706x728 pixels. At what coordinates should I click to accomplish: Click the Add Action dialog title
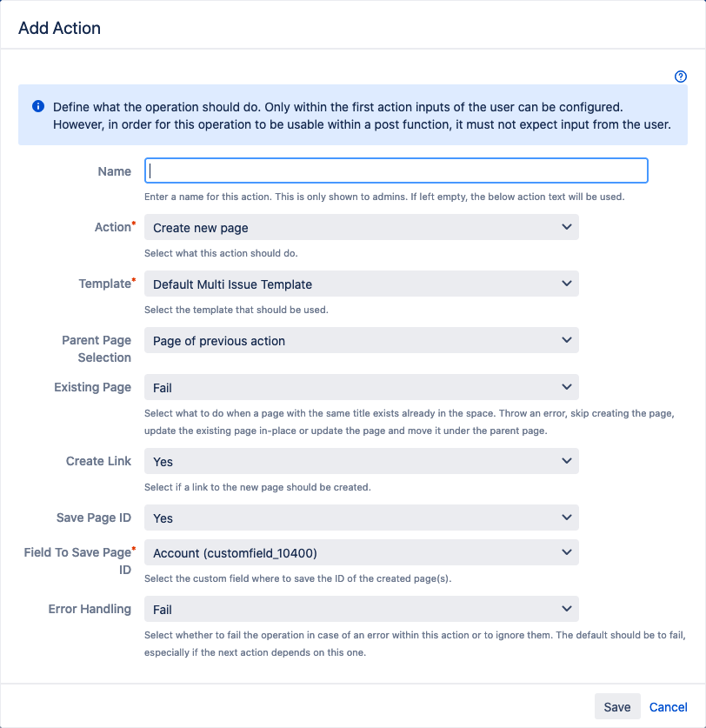59,28
